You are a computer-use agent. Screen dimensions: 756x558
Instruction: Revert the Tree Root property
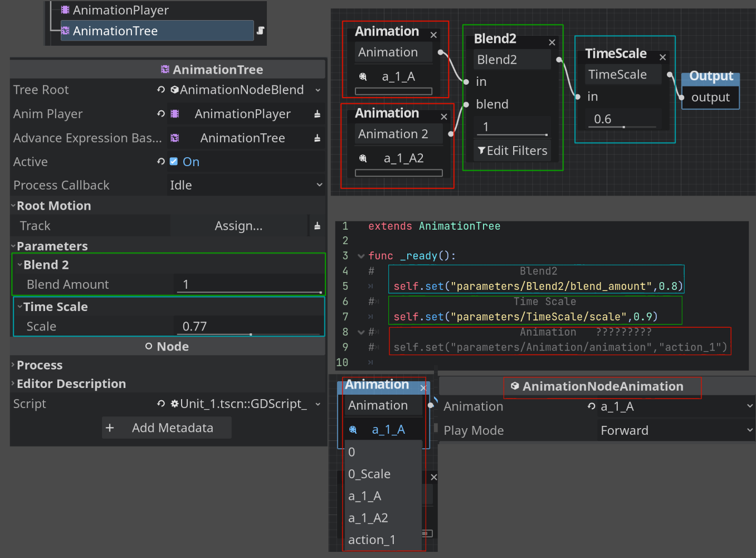point(161,90)
